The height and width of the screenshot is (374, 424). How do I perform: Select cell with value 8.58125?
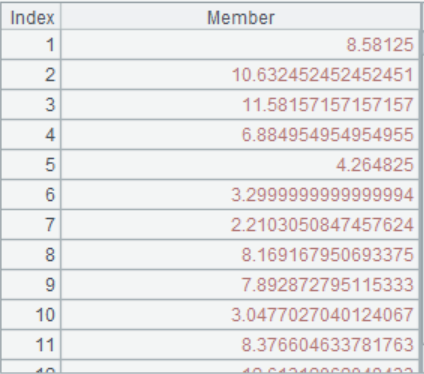point(240,45)
